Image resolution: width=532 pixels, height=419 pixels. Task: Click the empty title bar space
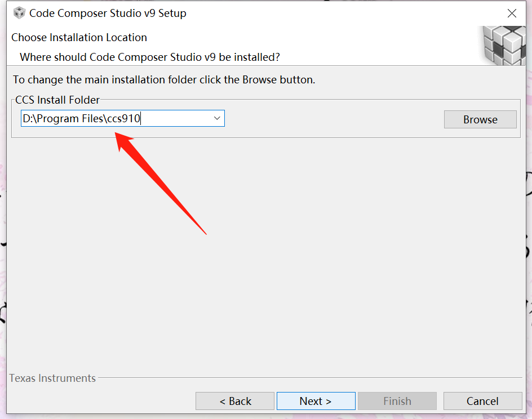click(x=338, y=13)
